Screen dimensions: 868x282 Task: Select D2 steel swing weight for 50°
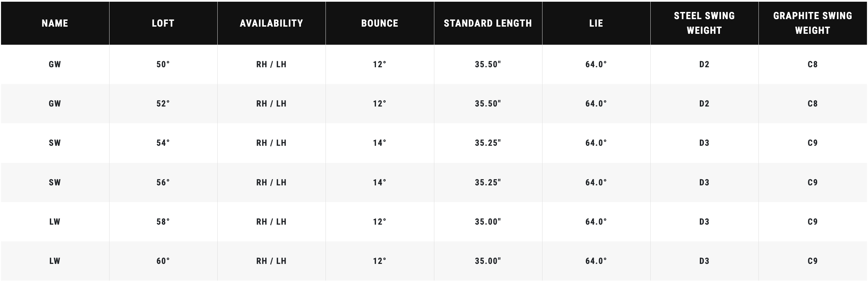[704, 64]
